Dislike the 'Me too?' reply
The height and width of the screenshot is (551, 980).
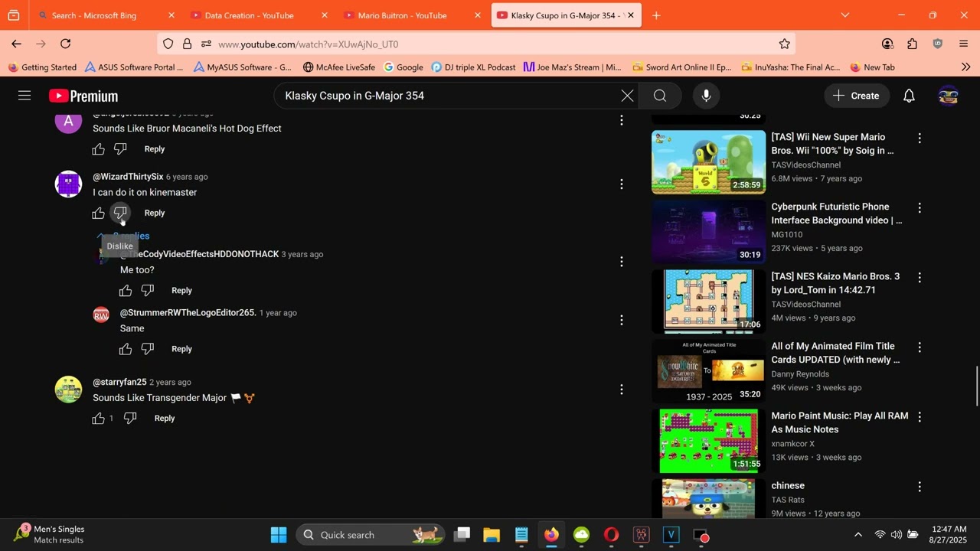pyautogui.click(x=148, y=291)
